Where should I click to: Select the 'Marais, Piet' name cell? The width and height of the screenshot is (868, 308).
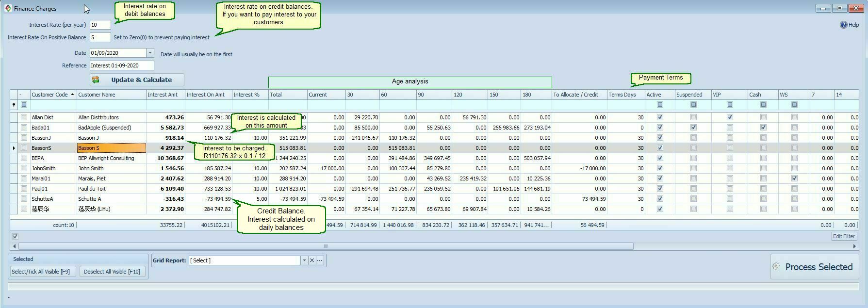click(112, 178)
